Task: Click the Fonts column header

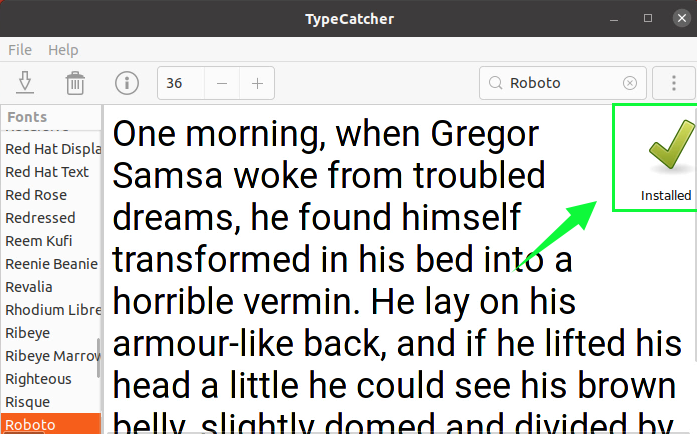Action: (28, 117)
